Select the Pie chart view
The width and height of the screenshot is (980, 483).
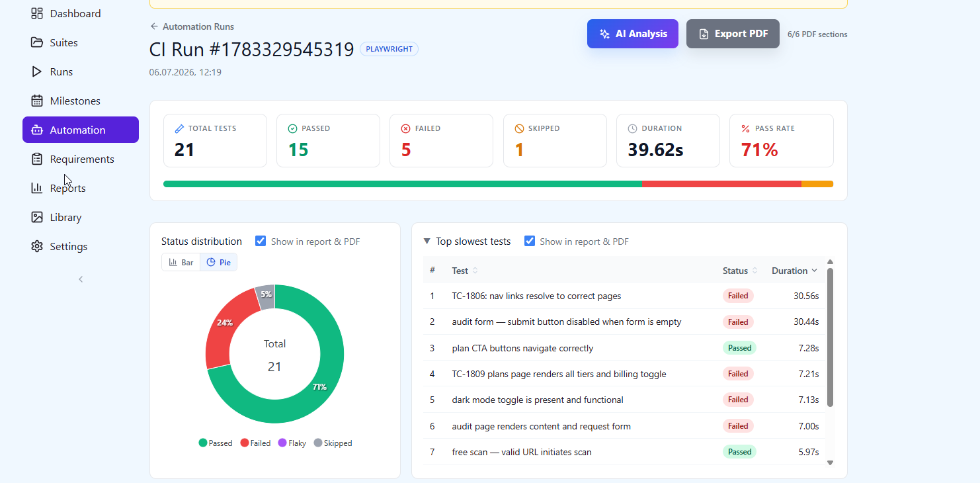219,262
